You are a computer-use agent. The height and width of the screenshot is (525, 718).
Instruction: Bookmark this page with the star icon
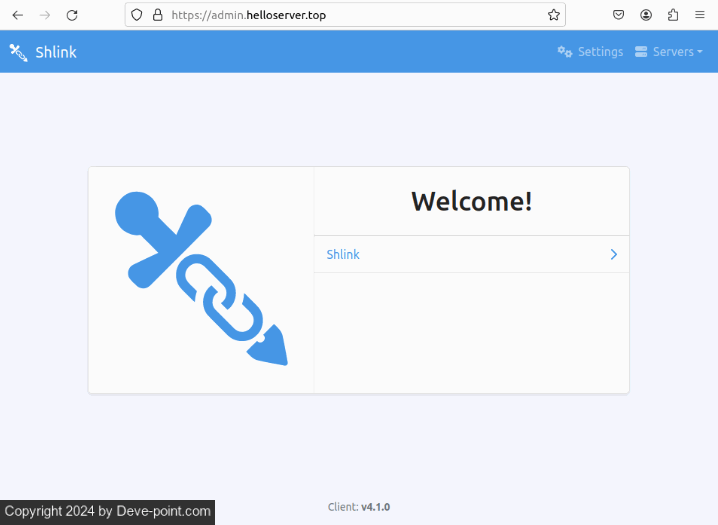[x=553, y=15]
